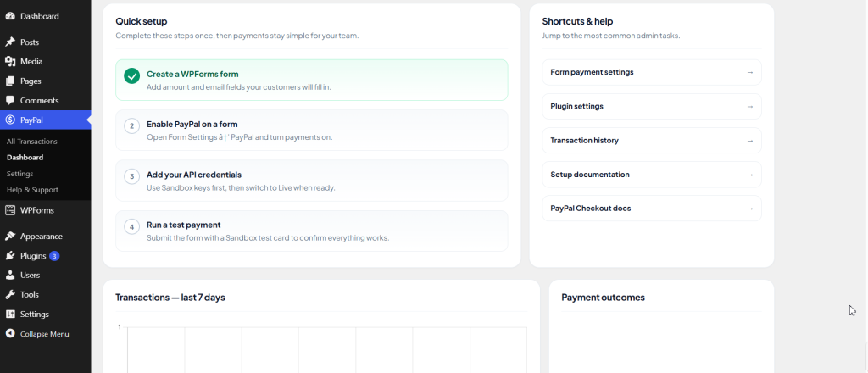This screenshot has width=868, height=373.
Task: Open Transaction history shortcut
Action: [x=652, y=141]
